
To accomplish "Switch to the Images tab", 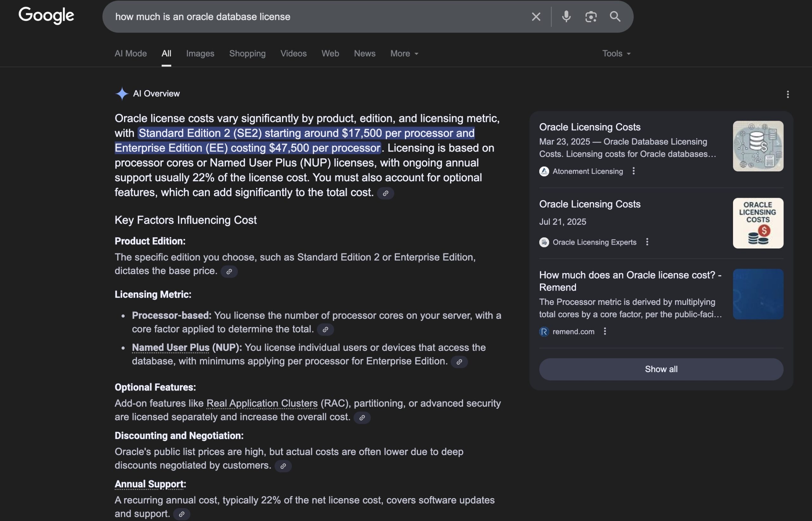I will 200,54.
